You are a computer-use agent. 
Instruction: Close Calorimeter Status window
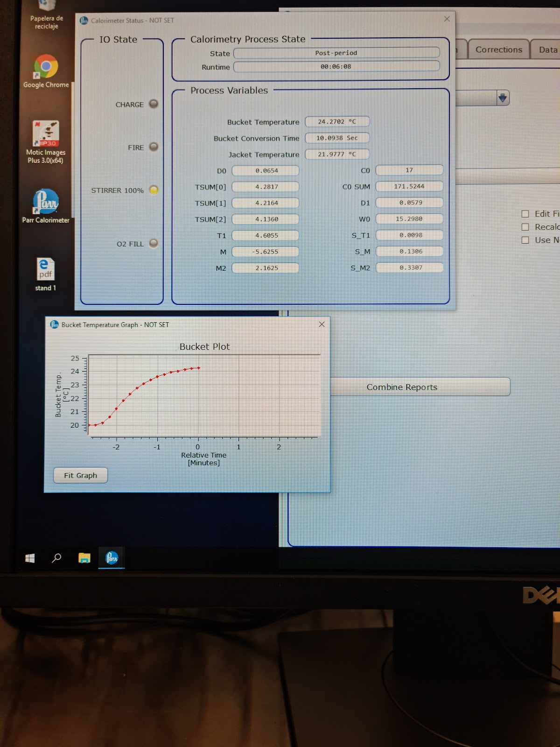[447, 19]
